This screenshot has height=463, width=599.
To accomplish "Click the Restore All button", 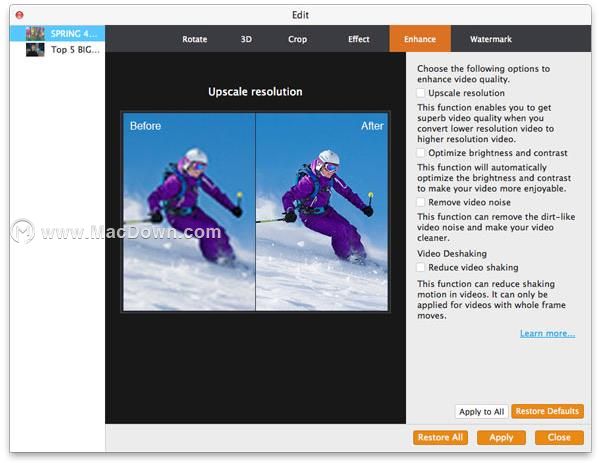I will [x=440, y=437].
